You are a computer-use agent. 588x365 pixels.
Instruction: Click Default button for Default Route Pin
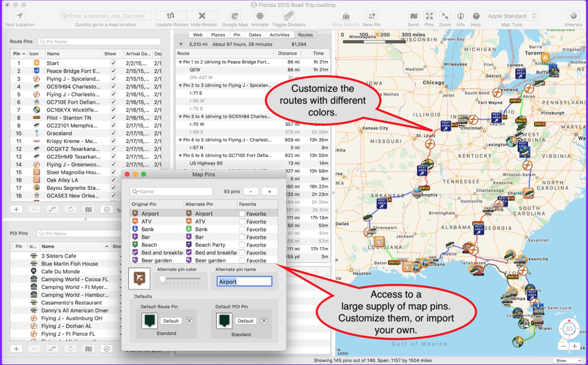[170, 321]
